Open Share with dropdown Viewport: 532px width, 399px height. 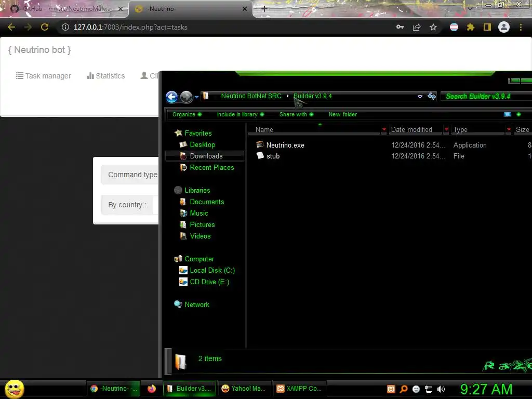(x=296, y=114)
